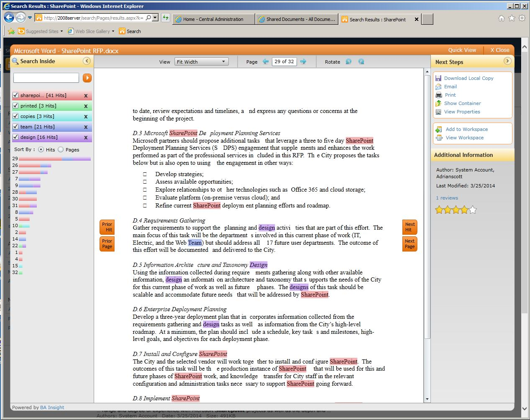Open Download Local Copy link
Image resolution: width=530 pixels, height=420 pixels.
pos(469,78)
